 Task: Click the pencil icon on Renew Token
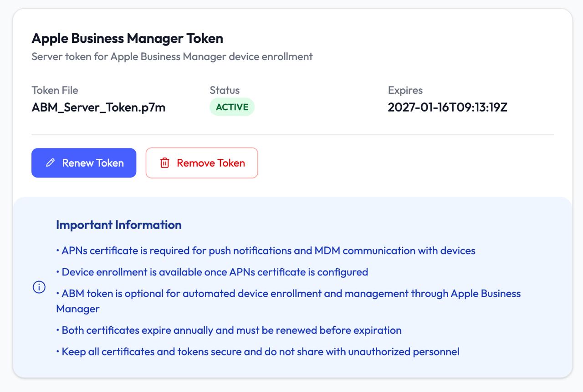51,163
